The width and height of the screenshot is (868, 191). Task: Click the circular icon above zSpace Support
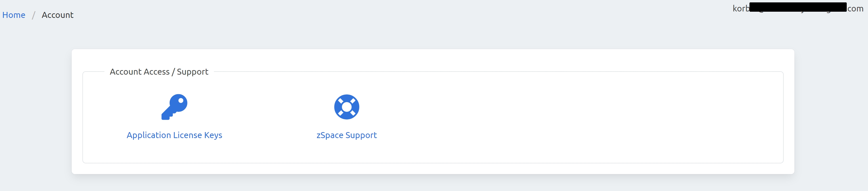click(347, 106)
